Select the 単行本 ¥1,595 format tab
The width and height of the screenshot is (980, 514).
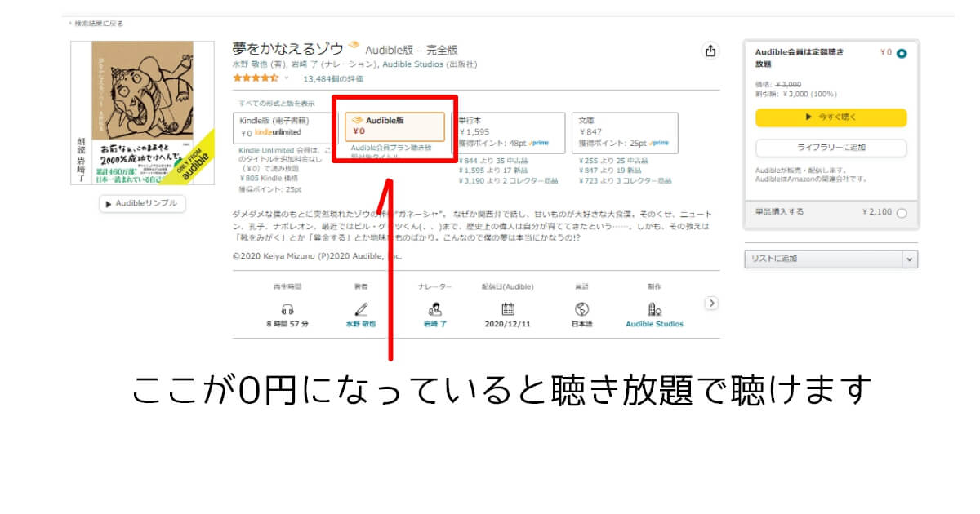point(508,131)
